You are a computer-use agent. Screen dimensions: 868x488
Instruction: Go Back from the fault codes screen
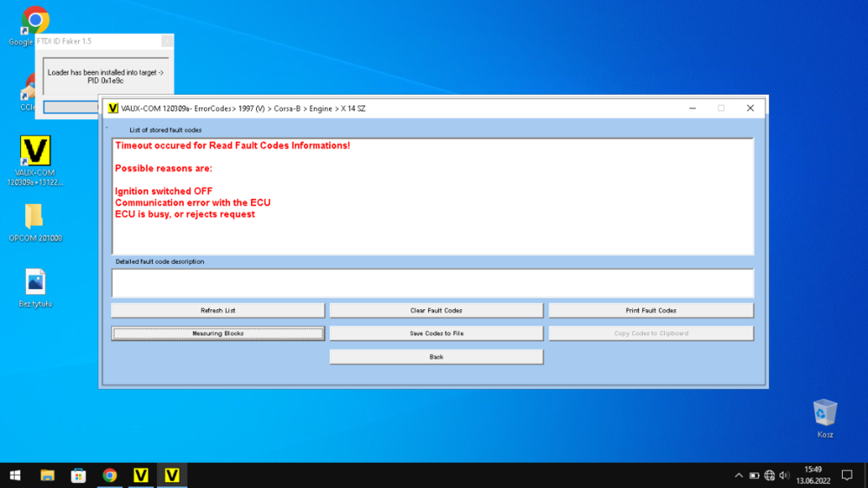click(436, 357)
